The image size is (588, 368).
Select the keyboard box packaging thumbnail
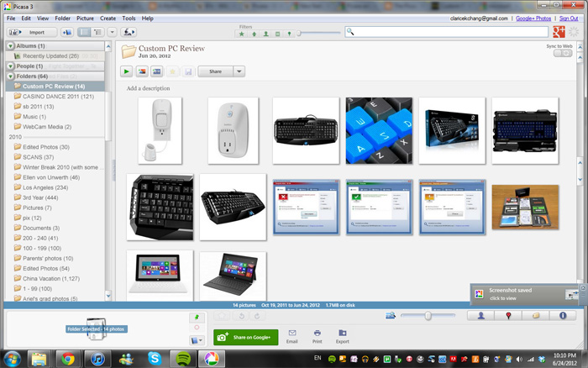click(x=452, y=130)
